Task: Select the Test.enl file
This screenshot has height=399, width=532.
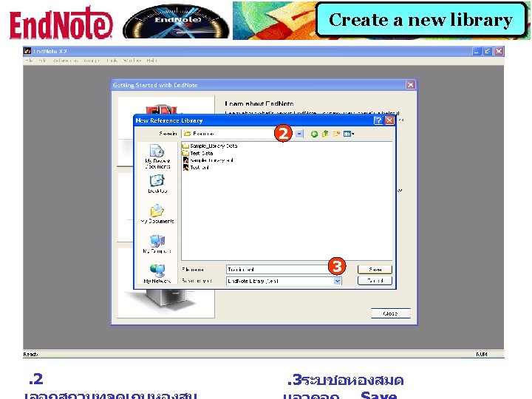Action: point(196,167)
